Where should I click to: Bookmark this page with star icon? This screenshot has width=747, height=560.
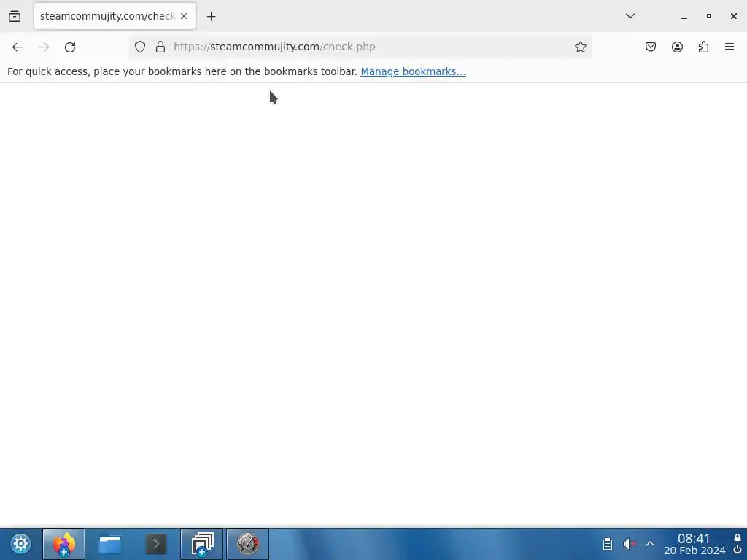coord(580,47)
